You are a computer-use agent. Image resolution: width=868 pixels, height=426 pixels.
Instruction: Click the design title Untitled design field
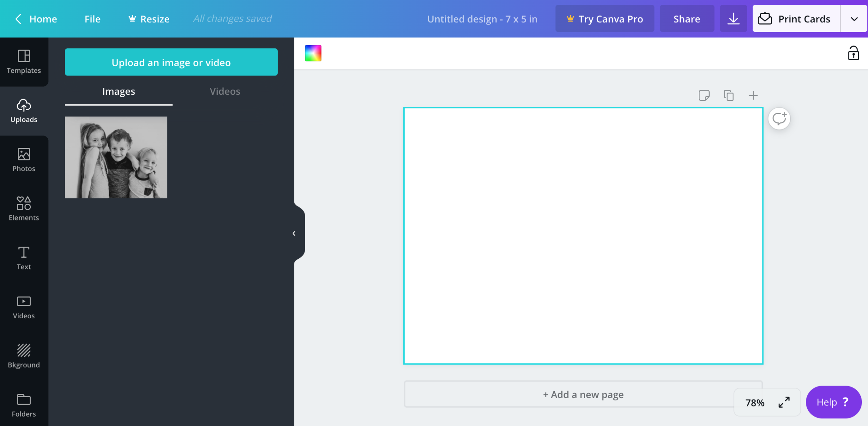pos(482,19)
